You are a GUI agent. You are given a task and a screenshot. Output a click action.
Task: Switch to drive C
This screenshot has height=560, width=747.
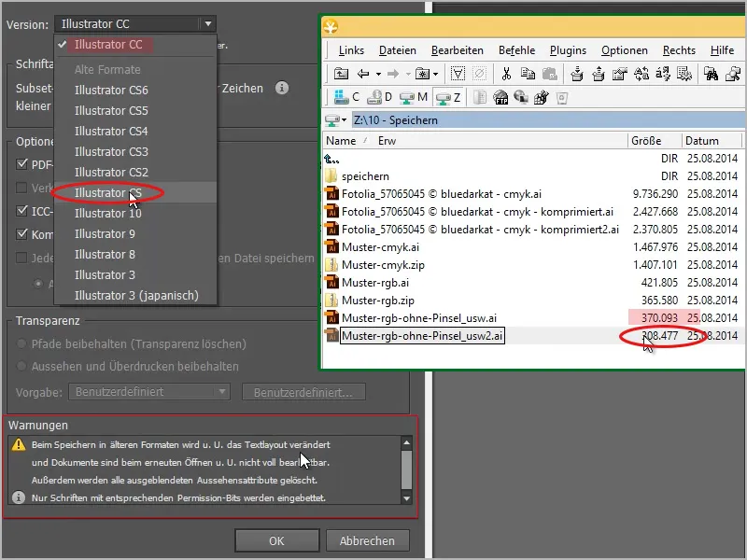tap(346, 98)
